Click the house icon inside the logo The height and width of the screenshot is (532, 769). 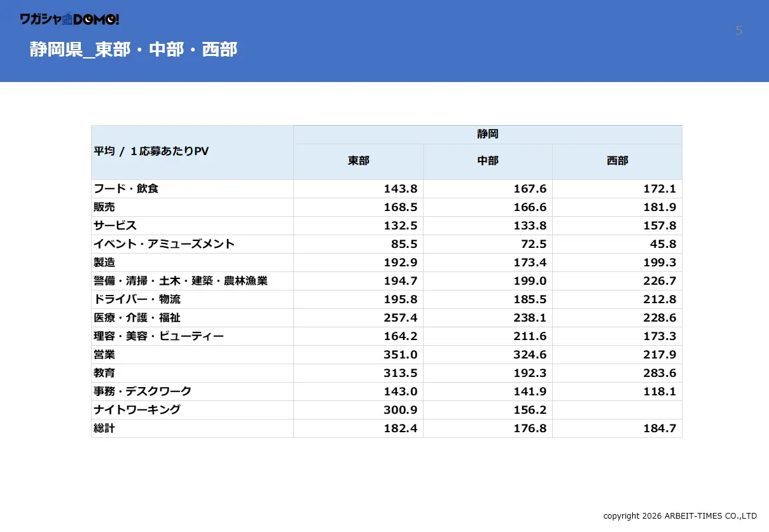[67, 20]
